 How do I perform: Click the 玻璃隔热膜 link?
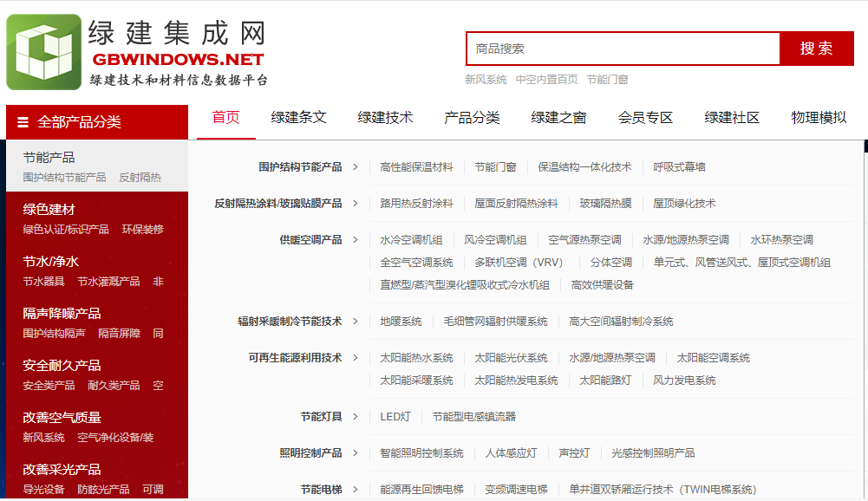tap(605, 204)
